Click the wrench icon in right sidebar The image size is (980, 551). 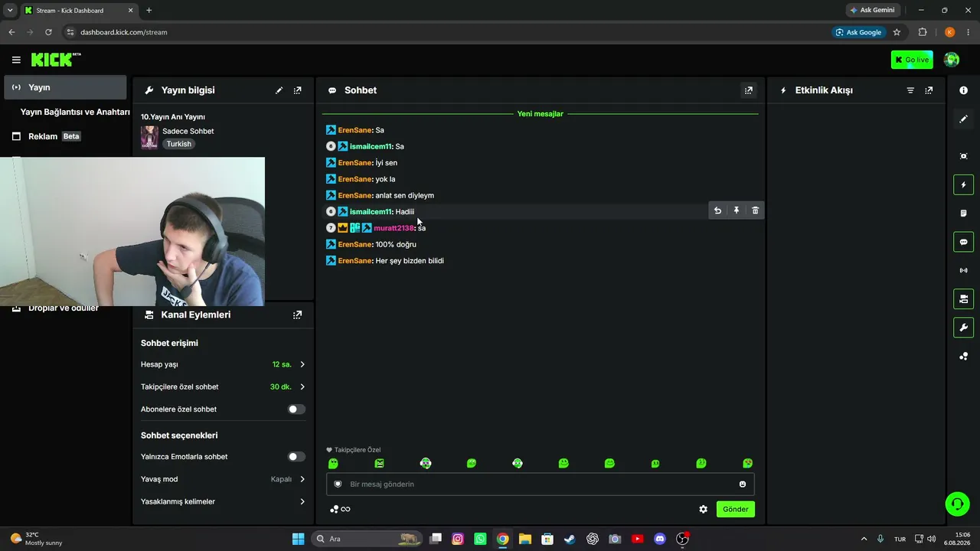click(x=963, y=328)
